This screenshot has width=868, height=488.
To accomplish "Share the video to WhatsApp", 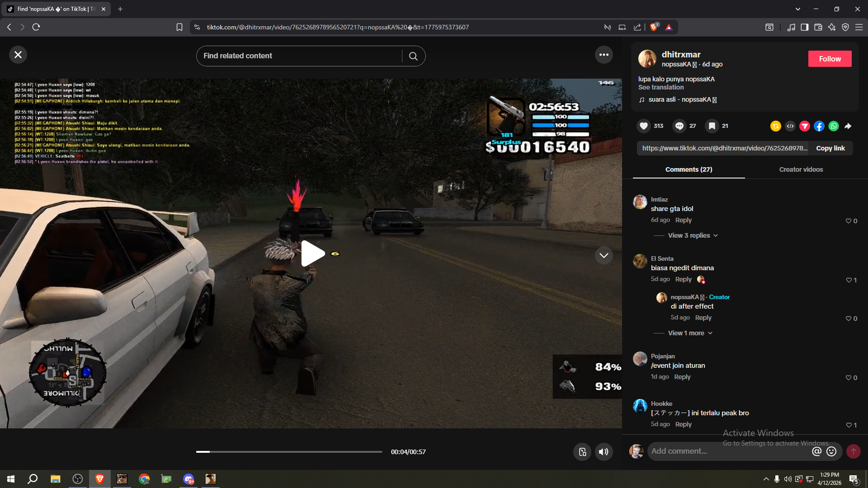I will tap(834, 126).
